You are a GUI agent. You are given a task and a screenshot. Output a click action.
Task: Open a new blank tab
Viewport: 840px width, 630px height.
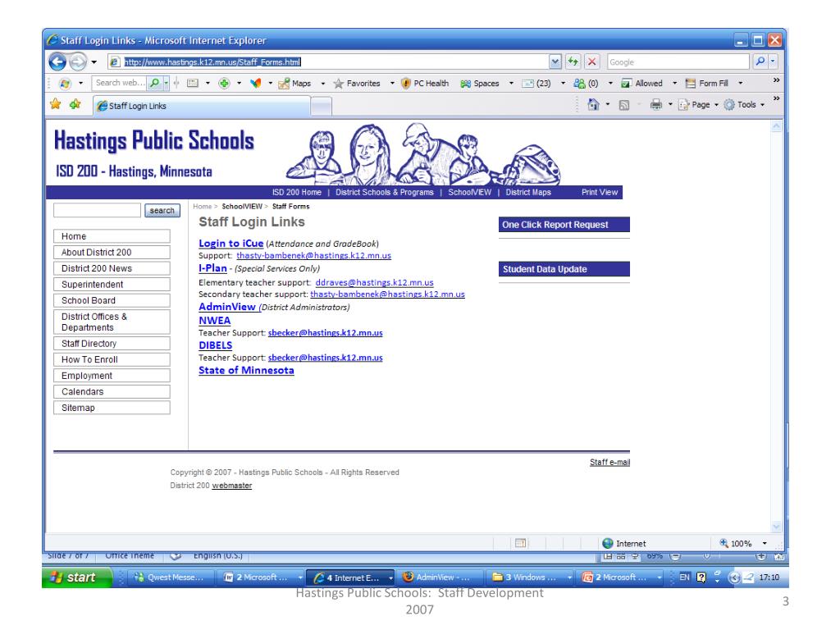click(321, 107)
